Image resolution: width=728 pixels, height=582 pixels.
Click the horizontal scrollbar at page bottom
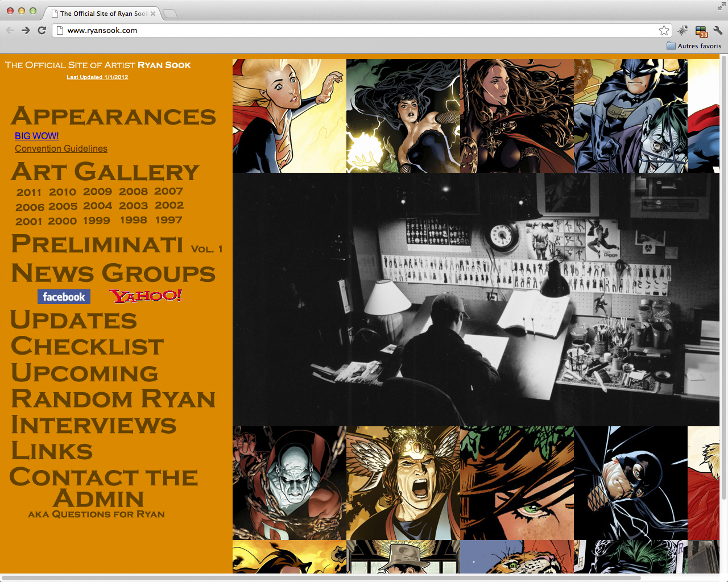(321, 577)
